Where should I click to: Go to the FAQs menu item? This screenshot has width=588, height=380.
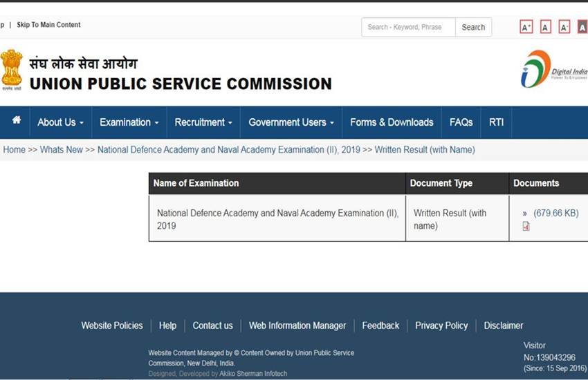point(461,122)
